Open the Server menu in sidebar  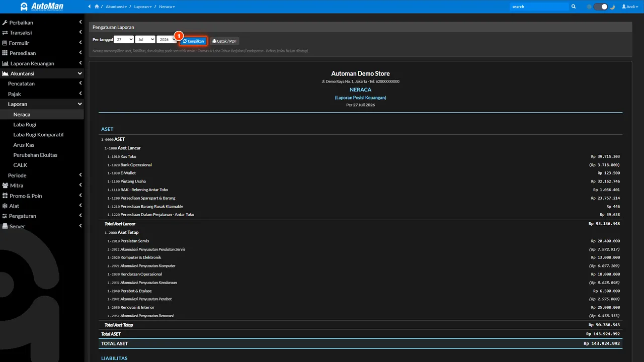(x=42, y=226)
